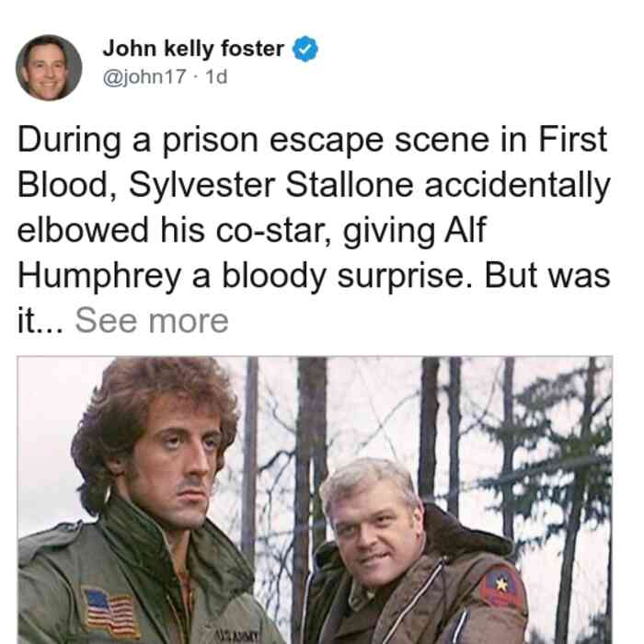
Task: Click the star shoulder patch in the photo
Action: click(501, 587)
